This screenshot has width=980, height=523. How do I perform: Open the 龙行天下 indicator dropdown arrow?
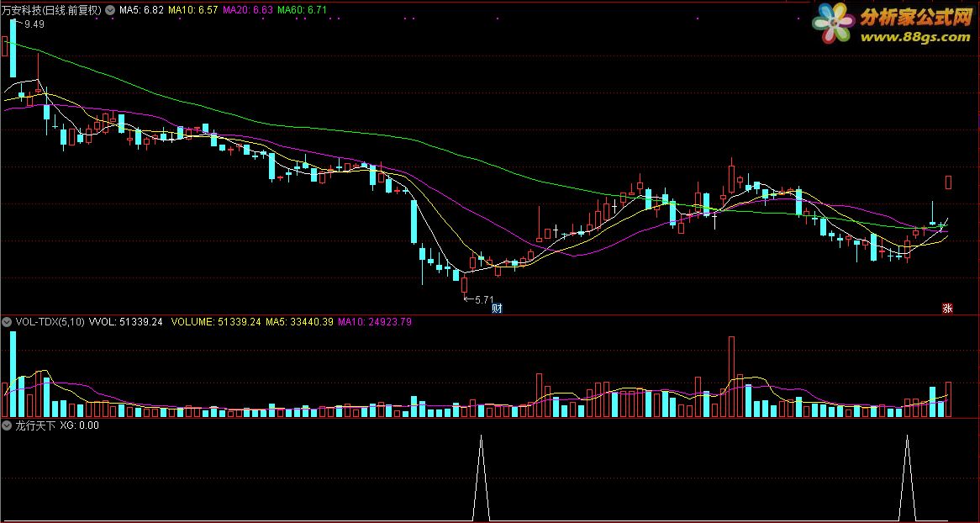(x=7, y=425)
